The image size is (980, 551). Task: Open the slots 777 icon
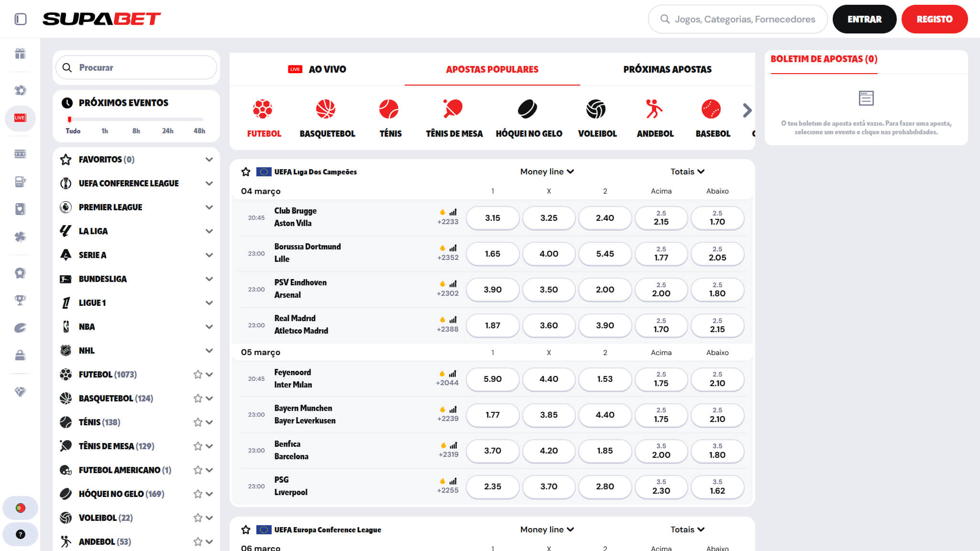click(20, 154)
